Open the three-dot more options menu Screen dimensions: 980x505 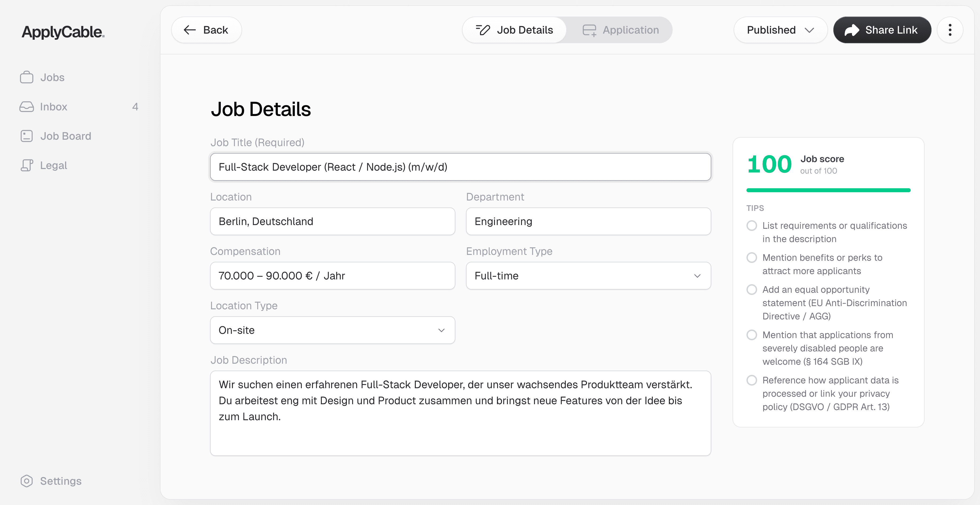(950, 30)
